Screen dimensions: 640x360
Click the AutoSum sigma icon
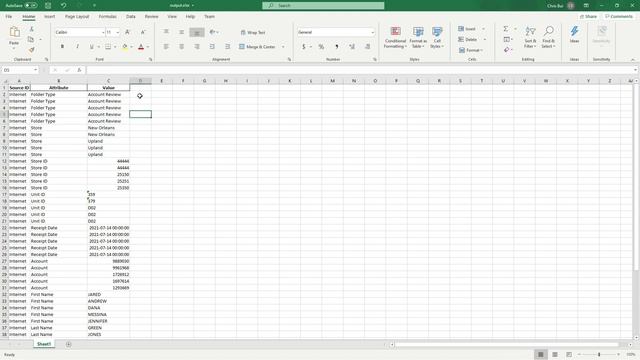[506, 29]
